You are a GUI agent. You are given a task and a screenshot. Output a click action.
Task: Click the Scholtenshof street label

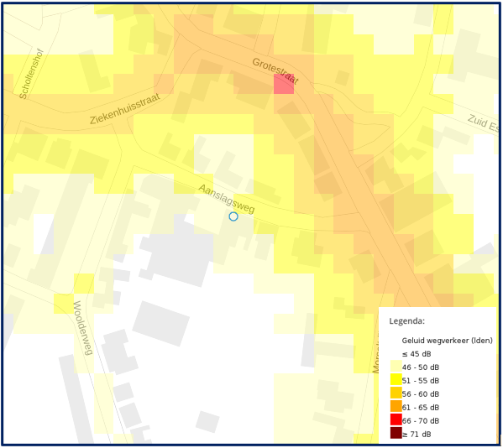pos(31,74)
